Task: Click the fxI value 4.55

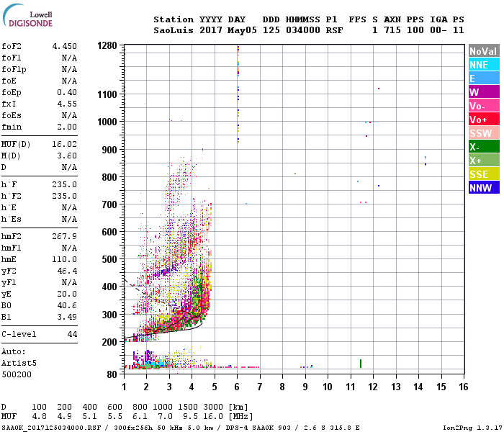Action: pos(67,104)
